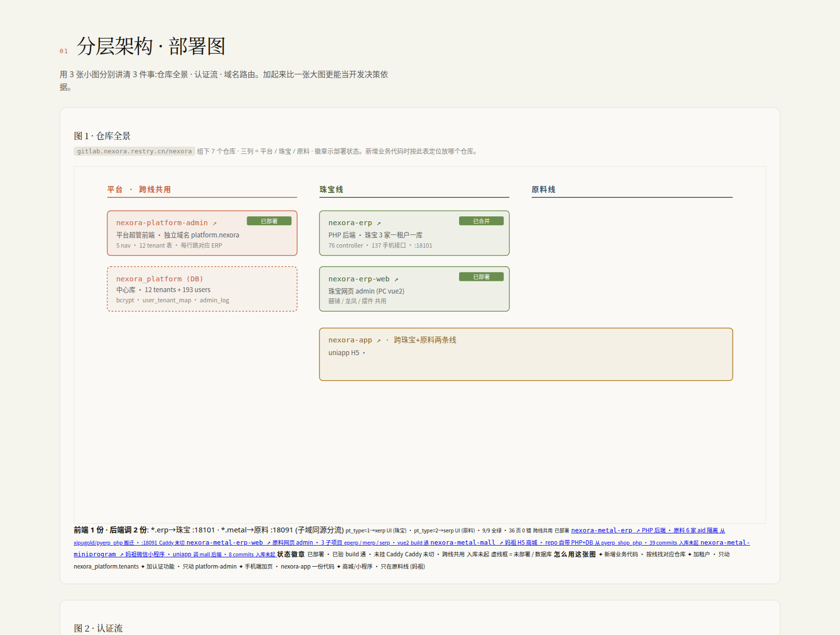The width and height of the screenshot is (840, 635).
Task: Click the 已合并 badge on nexora-erp card
Action: click(481, 221)
